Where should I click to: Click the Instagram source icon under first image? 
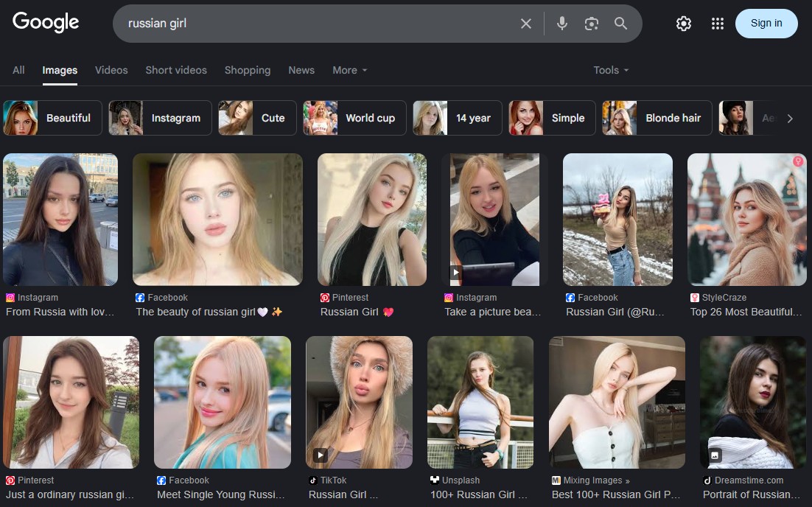[10, 298]
